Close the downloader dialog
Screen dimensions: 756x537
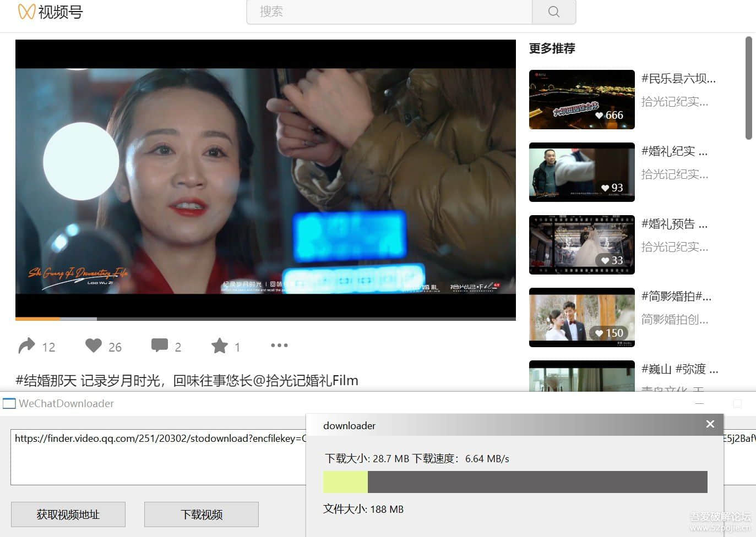710,424
